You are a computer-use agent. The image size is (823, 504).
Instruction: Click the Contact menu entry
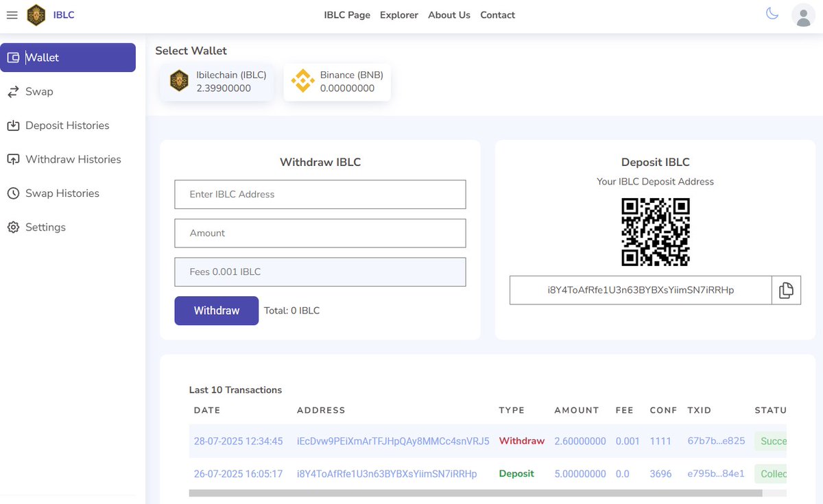pos(497,14)
